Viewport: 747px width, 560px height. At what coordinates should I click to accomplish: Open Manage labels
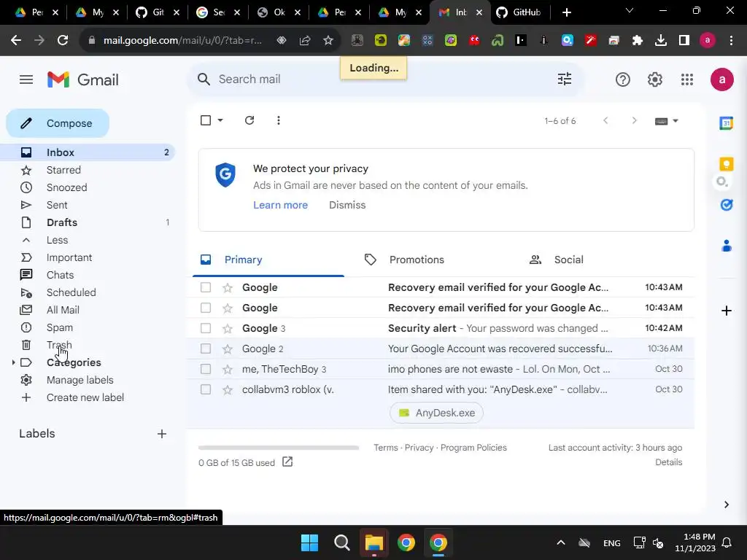(x=80, y=380)
